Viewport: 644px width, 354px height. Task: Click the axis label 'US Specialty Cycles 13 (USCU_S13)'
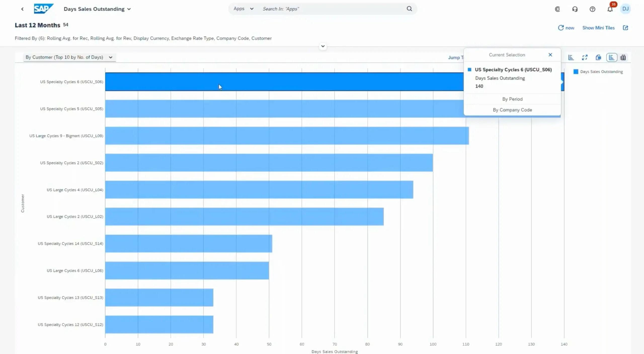70,297
